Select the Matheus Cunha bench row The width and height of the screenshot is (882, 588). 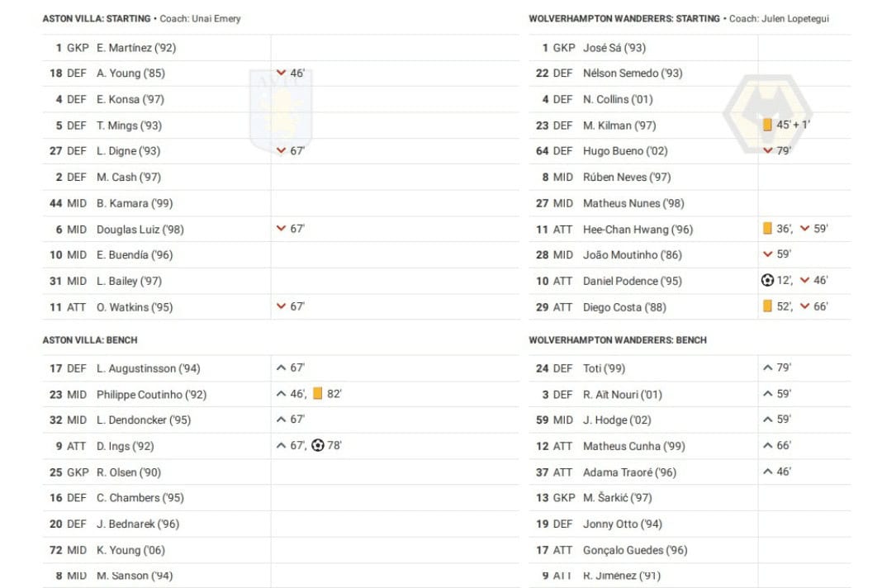(690, 446)
